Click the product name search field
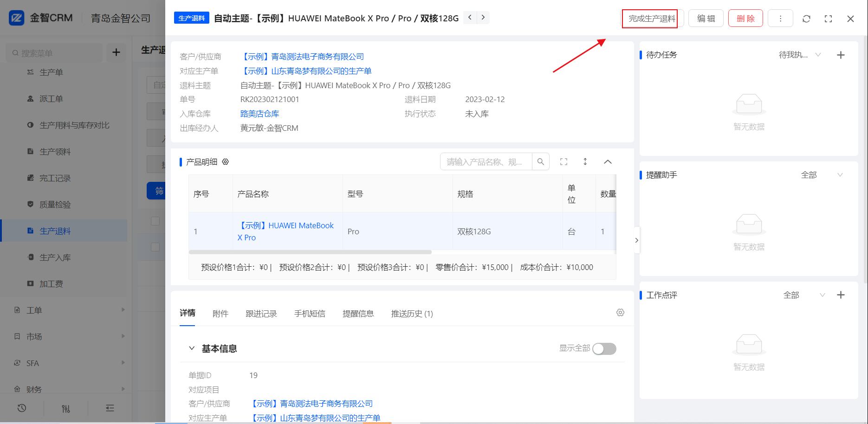The height and width of the screenshot is (424, 868). click(x=486, y=161)
